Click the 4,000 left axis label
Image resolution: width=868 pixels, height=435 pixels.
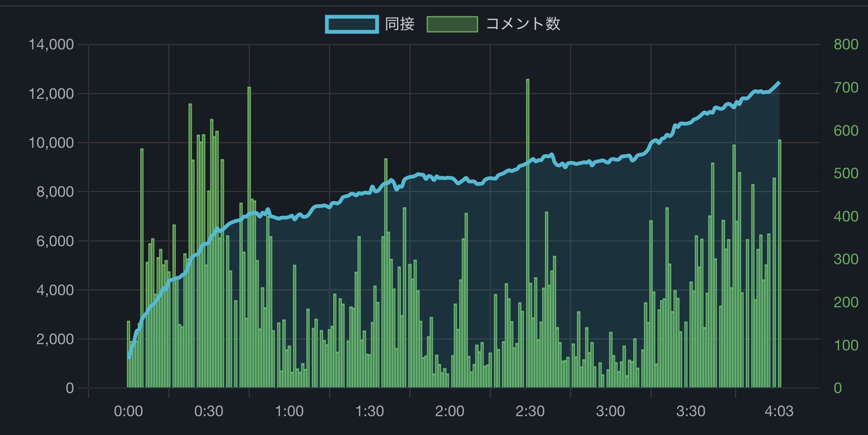[55, 290]
